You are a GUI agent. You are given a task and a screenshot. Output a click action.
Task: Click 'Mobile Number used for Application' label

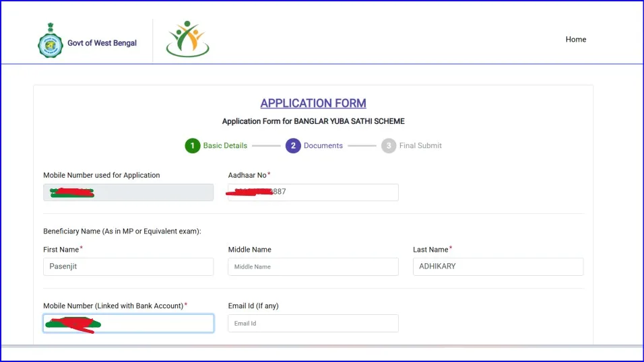[x=102, y=175]
